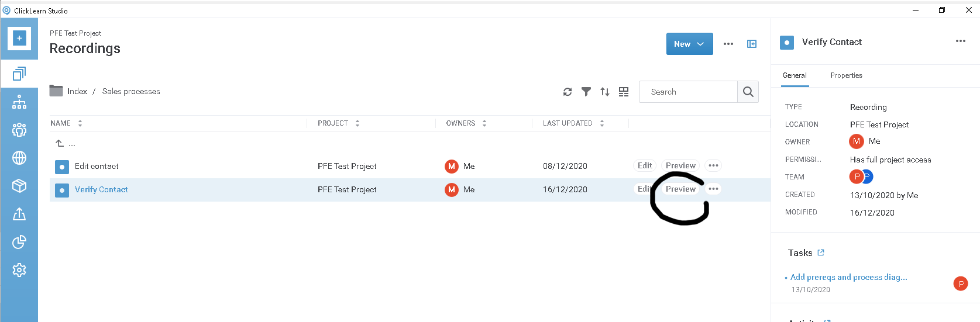The height and width of the screenshot is (322, 980).
Task: Open more options for Verify Contact row
Action: coord(713,189)
